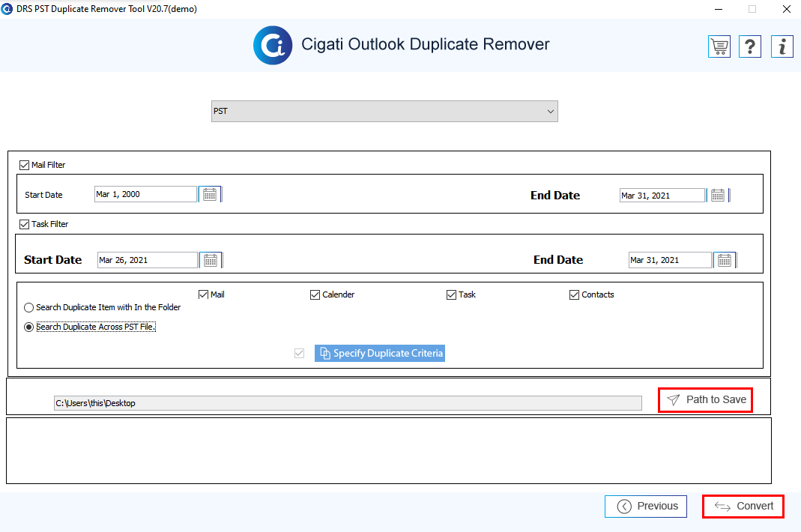Open Mail Filter Start Date calendar picker

pyautogui.click(x=210, y=194)
